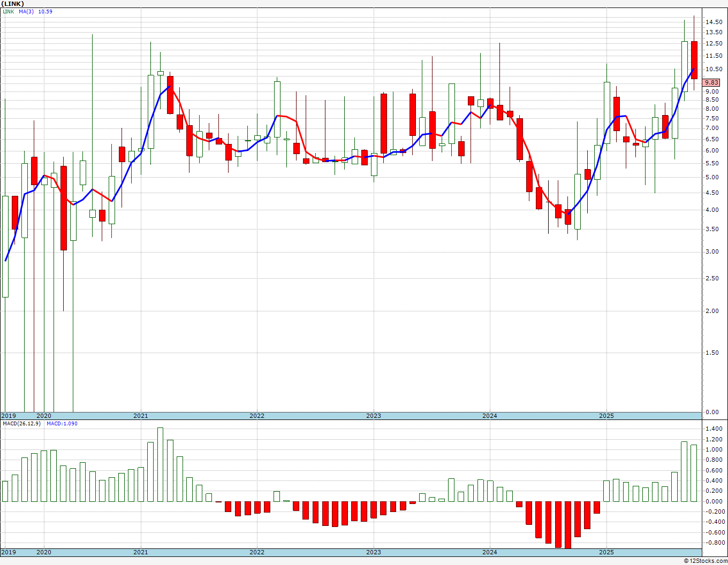
Task: Click 2020 on the MACD panel timeline
Action: pyautogui.click(x=44, y=552)
